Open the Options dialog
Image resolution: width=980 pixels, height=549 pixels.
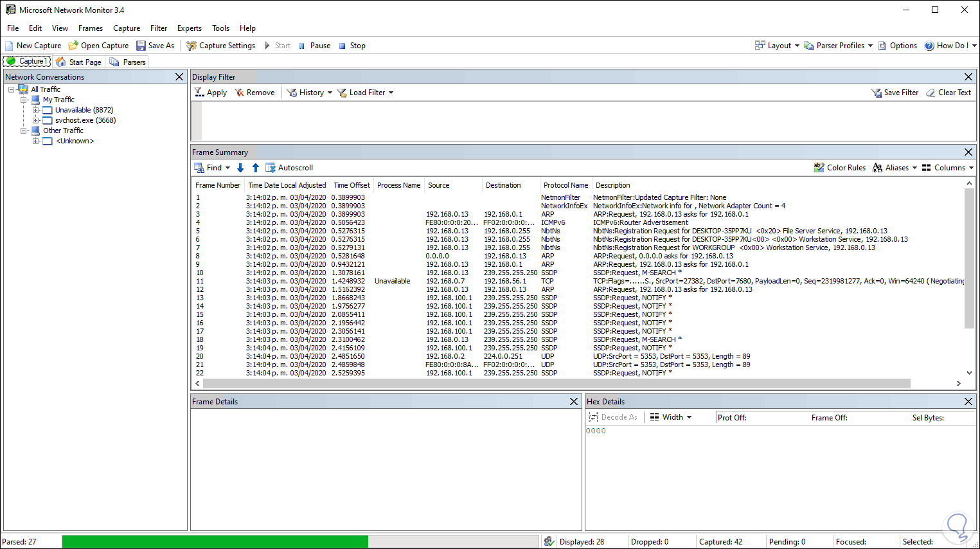click(897, 46)
